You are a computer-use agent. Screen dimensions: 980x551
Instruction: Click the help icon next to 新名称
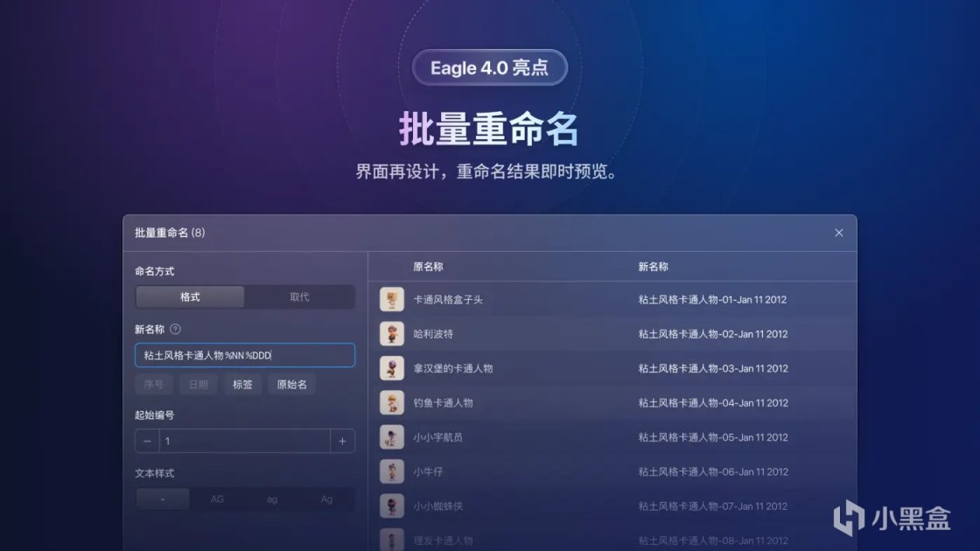coord(175,329)
